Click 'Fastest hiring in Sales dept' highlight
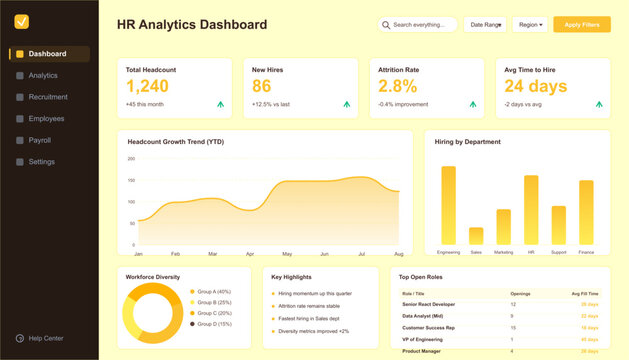Screen dimensions: 629x360 308,319
